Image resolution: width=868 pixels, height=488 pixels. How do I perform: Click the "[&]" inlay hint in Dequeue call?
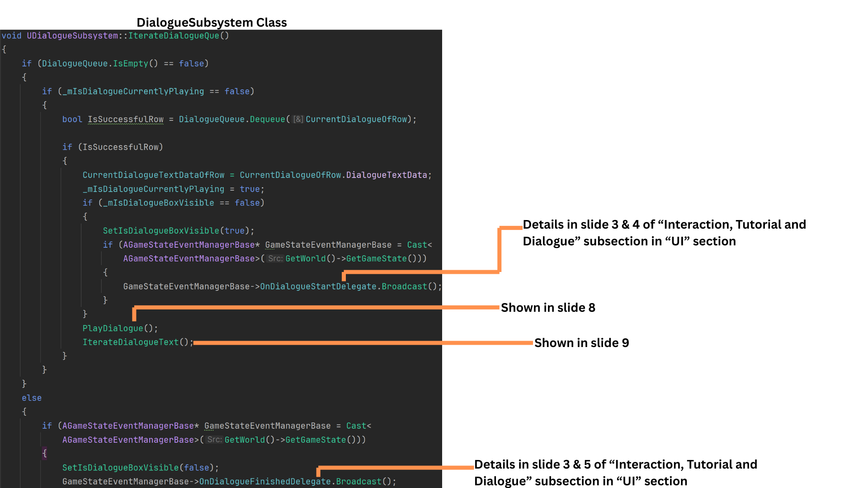pyautogui.click(x=298, y=120)
